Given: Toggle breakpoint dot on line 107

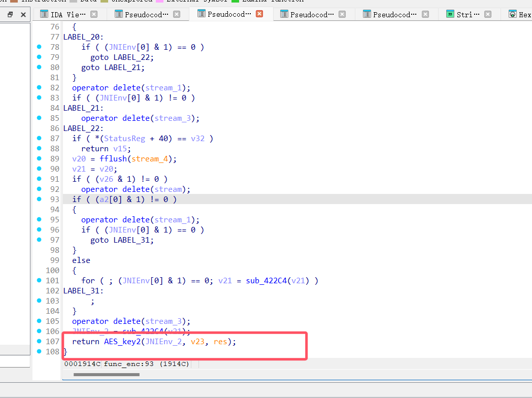Looking at the screenshot, I should pyautogui.click(x=39, y=341).
